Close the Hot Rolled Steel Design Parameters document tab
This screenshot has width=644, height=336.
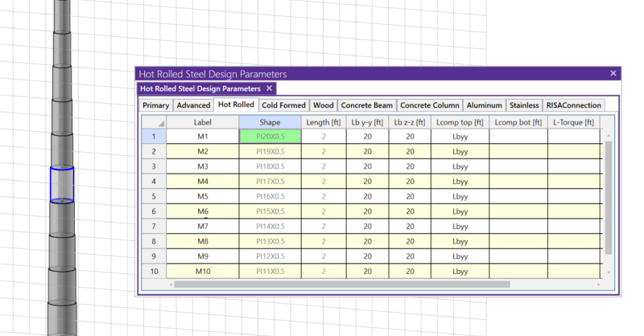(x=270, y=88)
